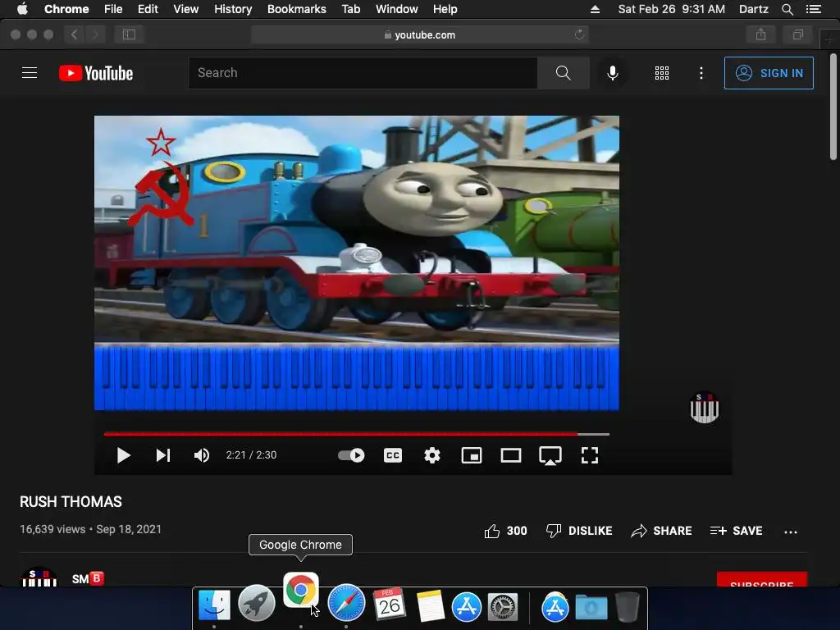Open the Dartz user menu

pos(754,9)
